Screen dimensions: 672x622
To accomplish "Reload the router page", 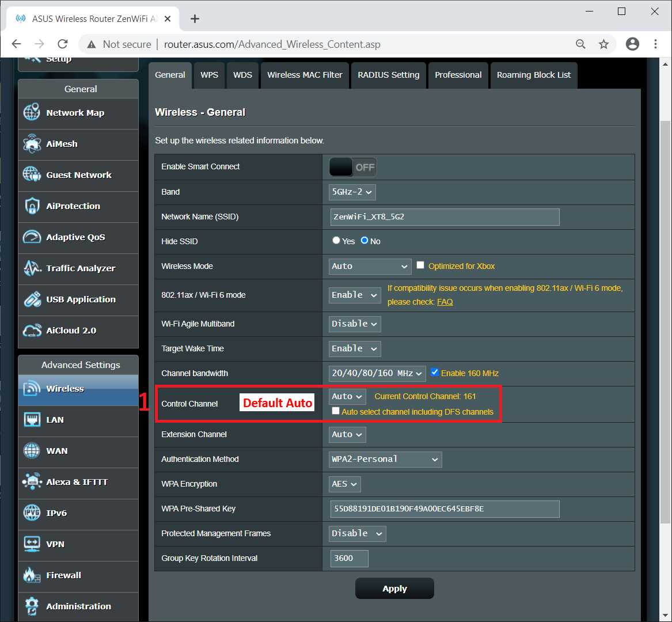I will 63,44.
